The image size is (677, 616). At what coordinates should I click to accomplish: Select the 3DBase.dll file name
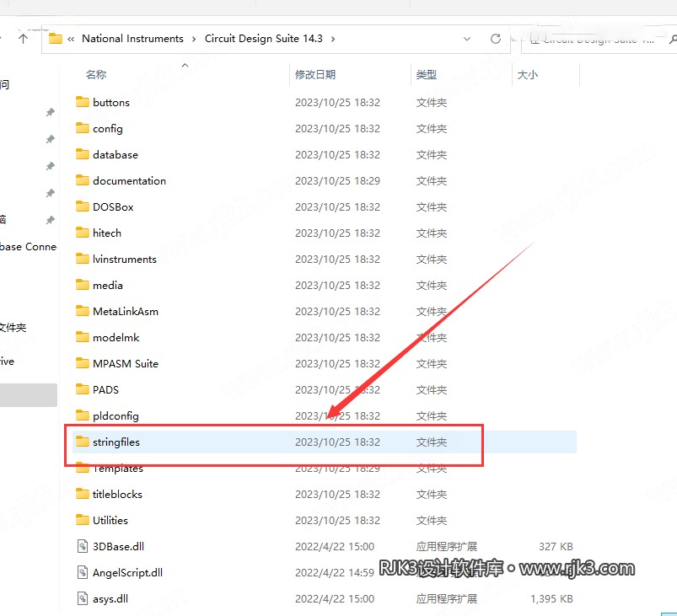(x=118, y=547)
